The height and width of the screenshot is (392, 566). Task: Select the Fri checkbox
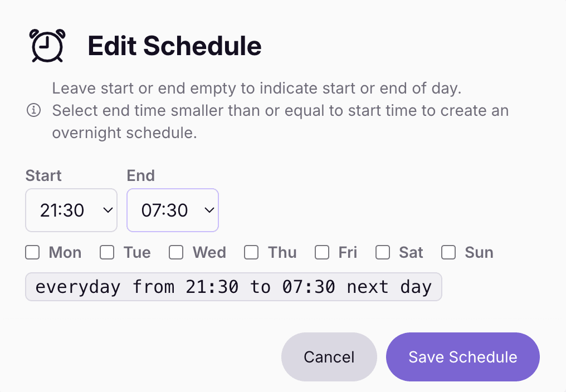tap(322, 252)
